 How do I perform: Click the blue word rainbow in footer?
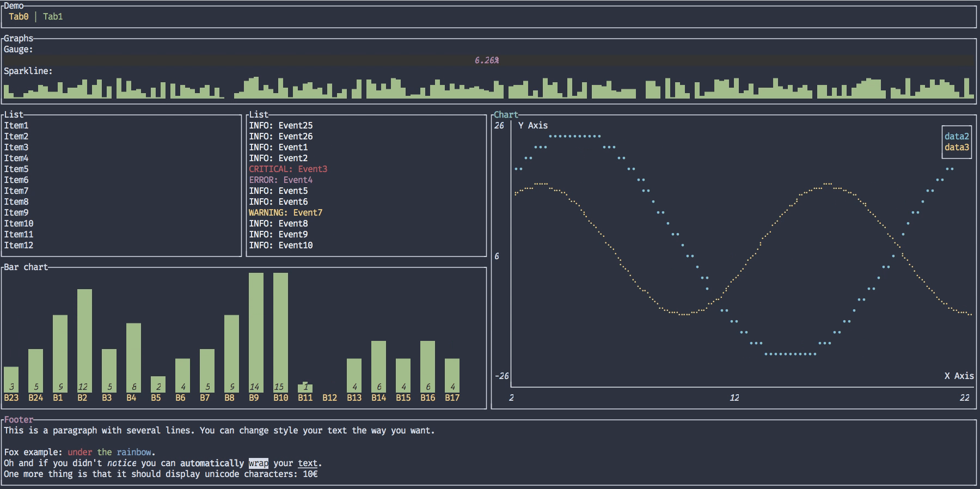(134, 453)
